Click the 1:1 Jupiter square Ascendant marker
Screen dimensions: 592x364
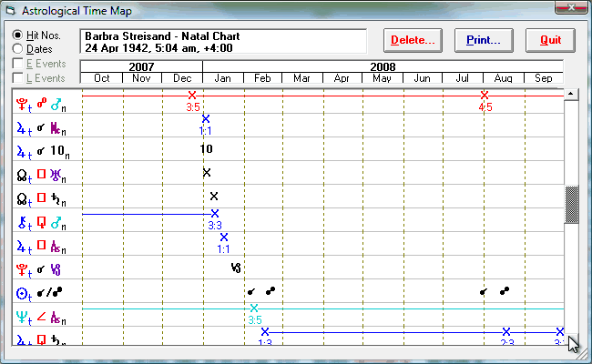click(224, 238)
